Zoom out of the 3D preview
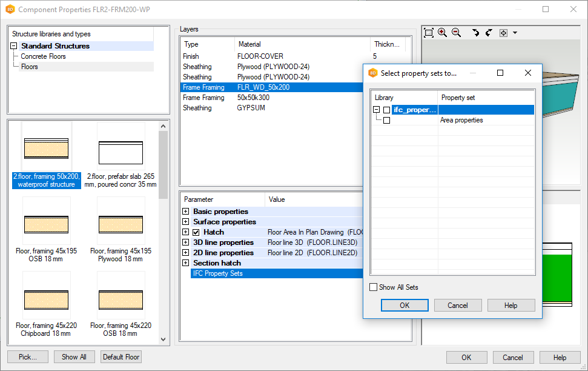The width and height of the screenshot is (588, 371). (456, 33)
